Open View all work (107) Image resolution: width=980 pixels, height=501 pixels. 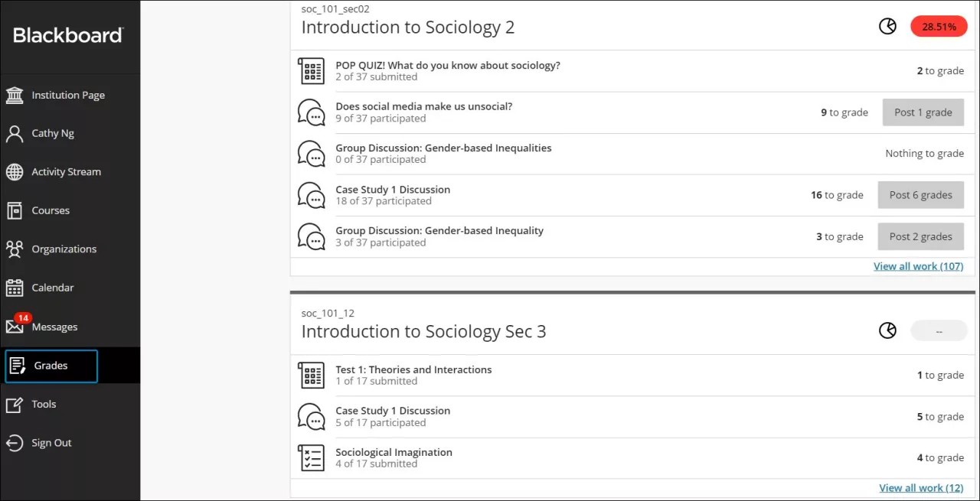918,265
